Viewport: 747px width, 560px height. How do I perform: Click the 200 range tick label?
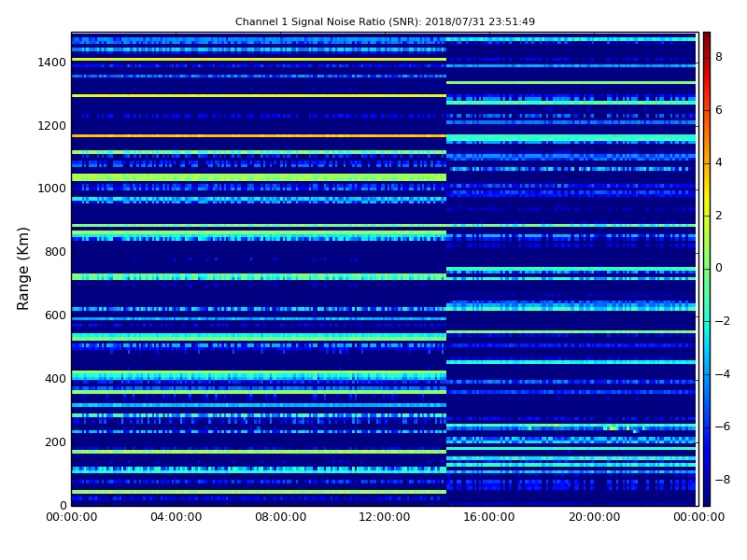[x=55, y=441]
